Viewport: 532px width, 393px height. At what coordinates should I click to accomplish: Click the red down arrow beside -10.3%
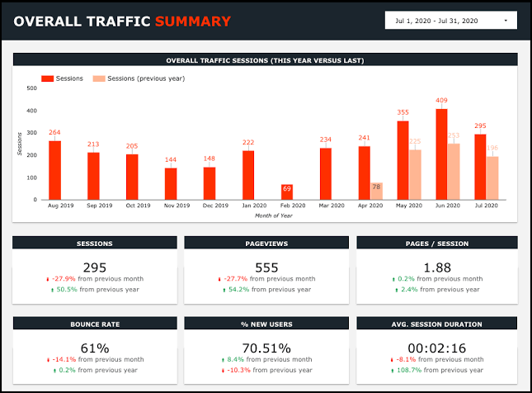click(223, 370)
